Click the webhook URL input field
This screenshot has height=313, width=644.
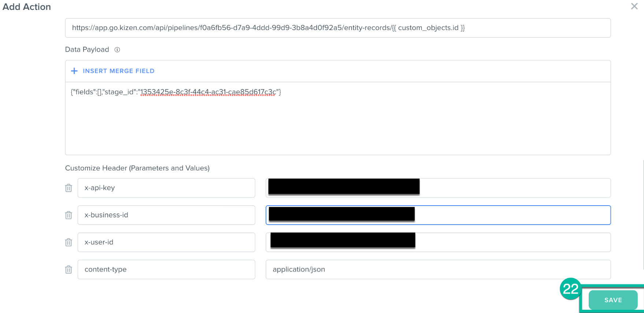[x=338, y=28]
